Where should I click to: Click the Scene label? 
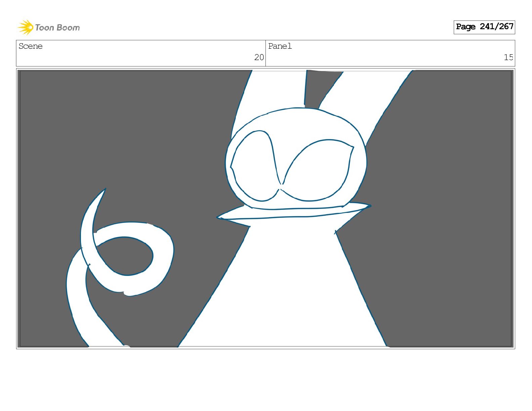[x=31, y=46]
